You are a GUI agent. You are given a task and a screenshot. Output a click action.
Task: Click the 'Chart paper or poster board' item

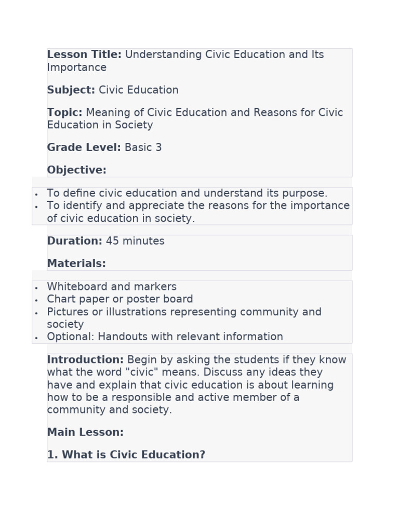pos(120,299)
